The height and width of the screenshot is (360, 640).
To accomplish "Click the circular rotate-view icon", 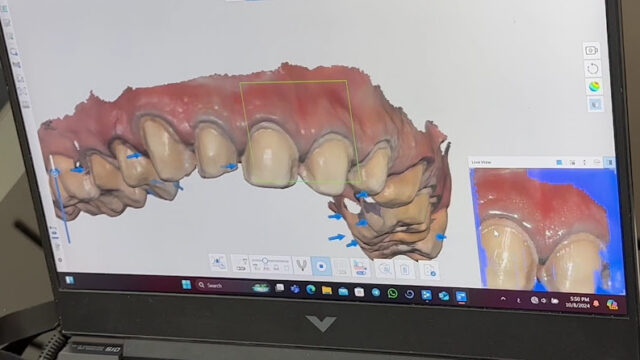I will [592, 69].
